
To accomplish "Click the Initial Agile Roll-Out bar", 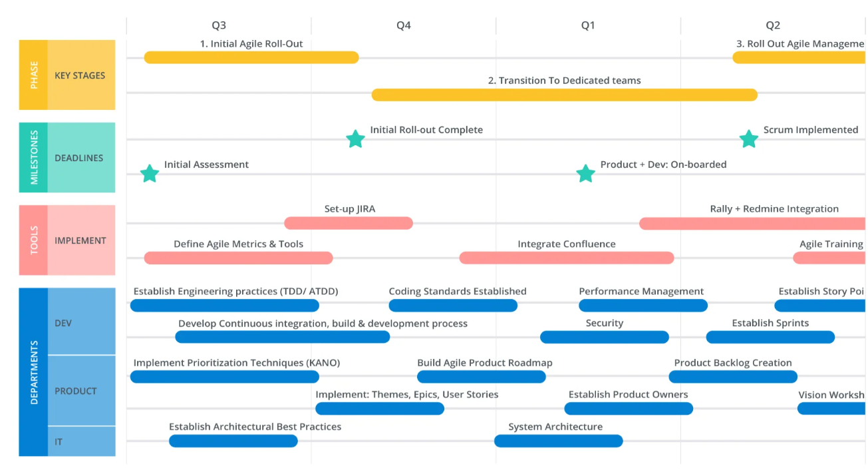I will [251, 57].
